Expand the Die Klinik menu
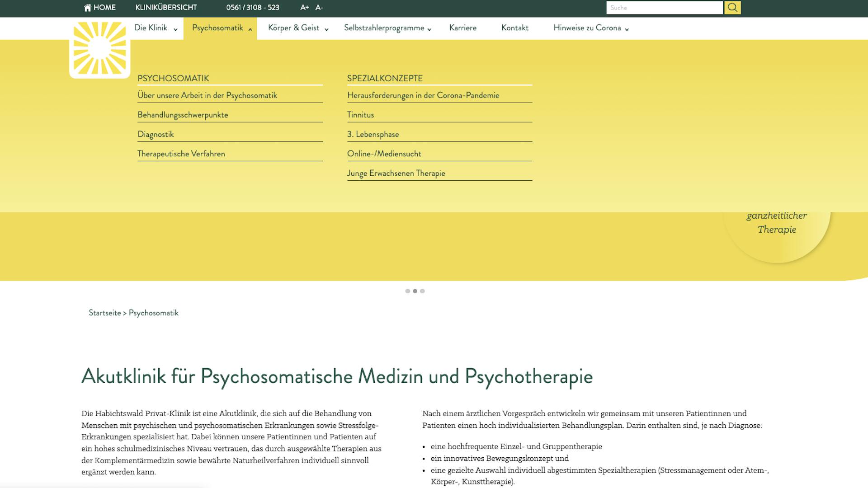Screen dimensions: 868x488 [x=156, y=28]
